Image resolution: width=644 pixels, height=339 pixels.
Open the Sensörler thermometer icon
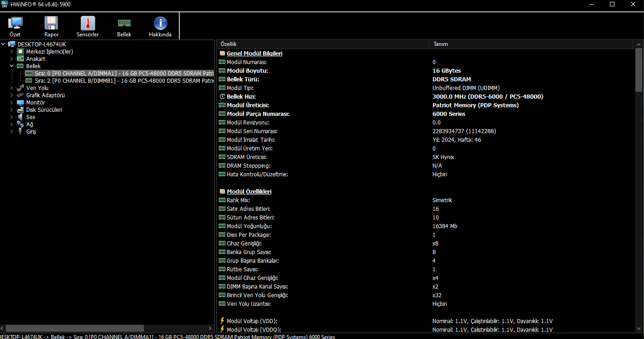pos(88,23)
